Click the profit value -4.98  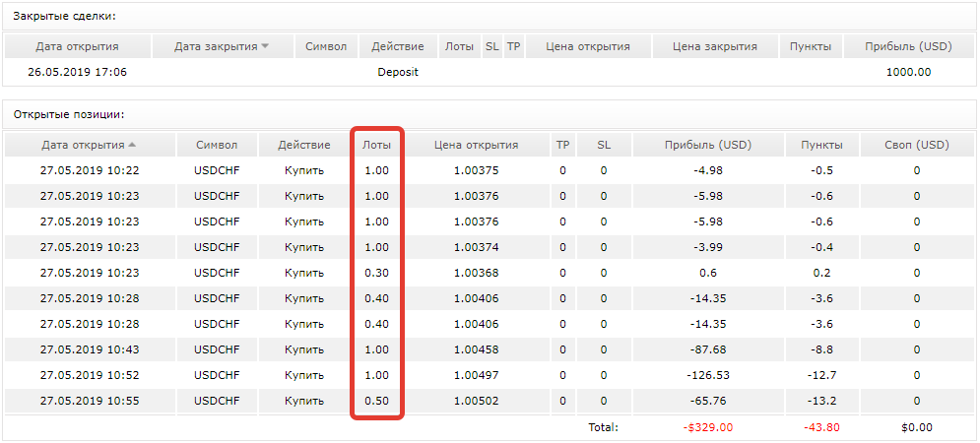tap(708, 170)
